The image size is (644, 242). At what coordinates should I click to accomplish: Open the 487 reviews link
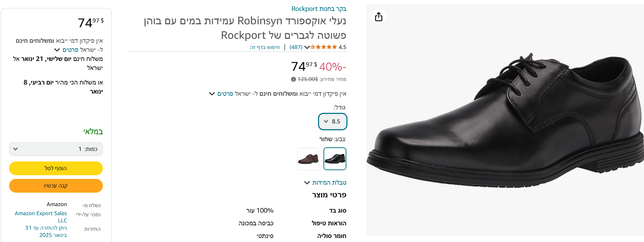click(296, 47)
